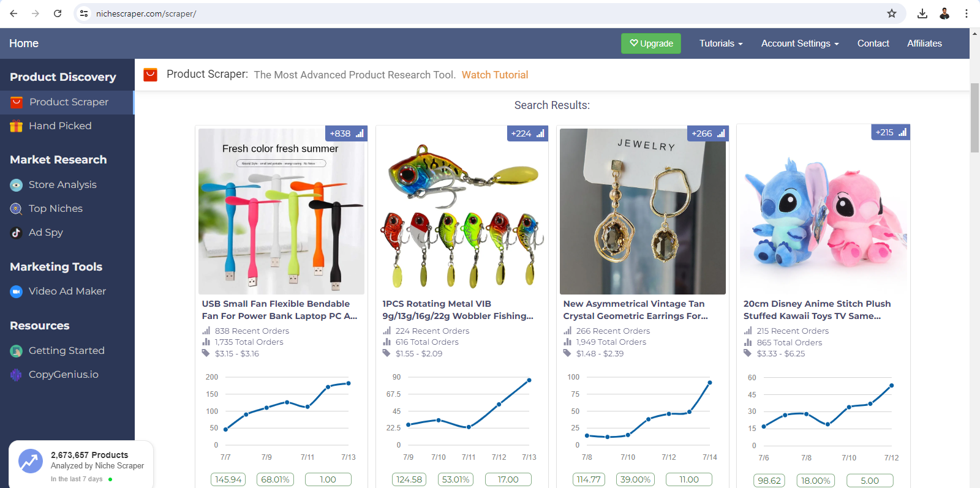This screenshot has width=980, height=488.
Task: Open the browser three-dot menu
Action: (x=967, y=13)
